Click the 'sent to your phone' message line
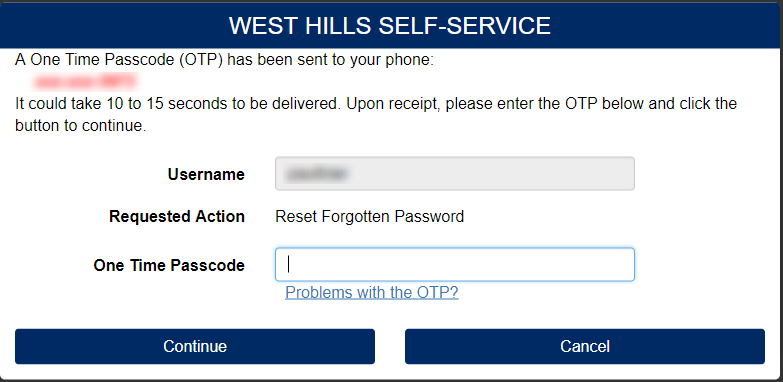Image resolution: width=783 pixels, height=382 pixels. [225, 60]
